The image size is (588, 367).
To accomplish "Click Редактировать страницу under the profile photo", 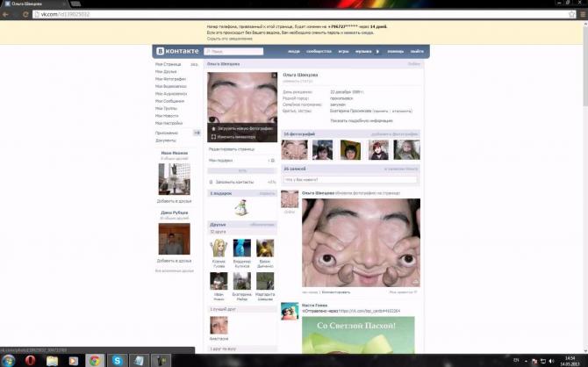I will [x=231, y=148].
